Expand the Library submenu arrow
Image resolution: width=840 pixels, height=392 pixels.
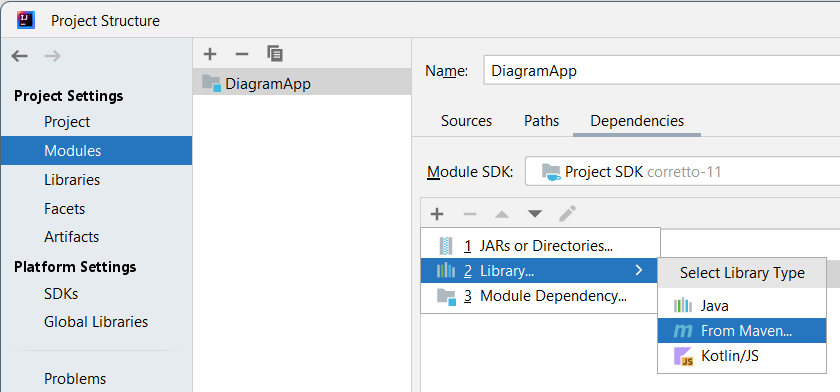[x=638, y=270]
